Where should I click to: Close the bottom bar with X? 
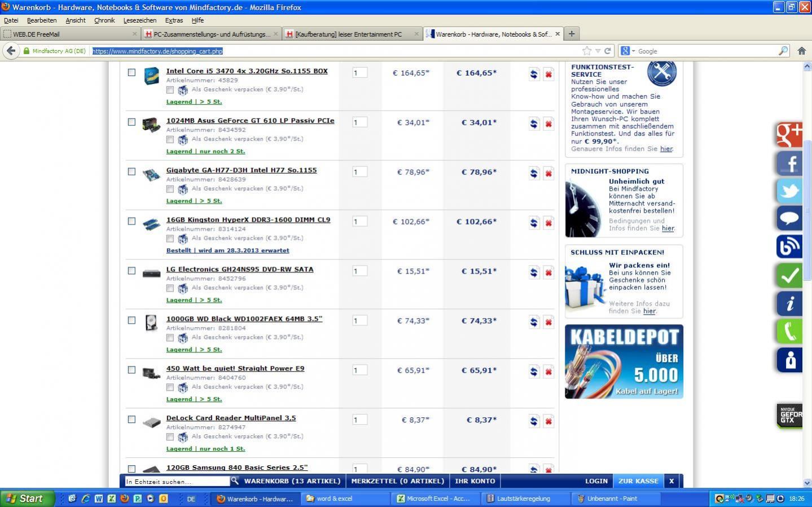tap(671, 481)
